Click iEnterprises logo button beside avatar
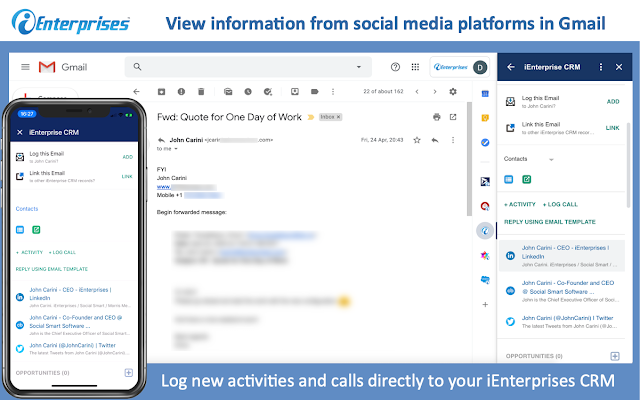 [451, 67]
